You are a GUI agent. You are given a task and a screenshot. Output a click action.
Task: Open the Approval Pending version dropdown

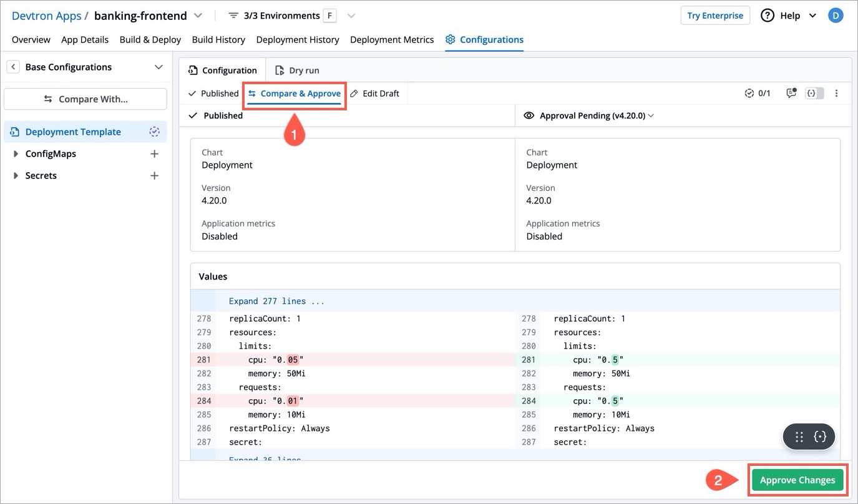[651, 115]
